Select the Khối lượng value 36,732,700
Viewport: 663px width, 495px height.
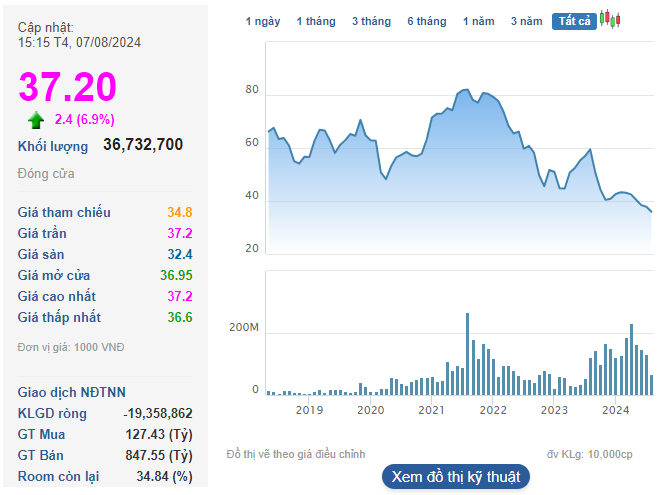coord(143,145)
